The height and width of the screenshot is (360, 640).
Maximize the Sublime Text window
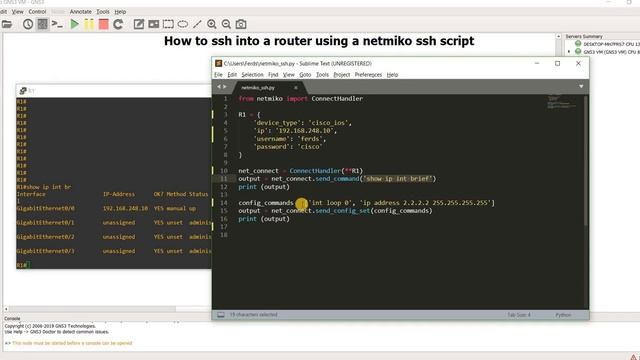[x=558, y=63]
